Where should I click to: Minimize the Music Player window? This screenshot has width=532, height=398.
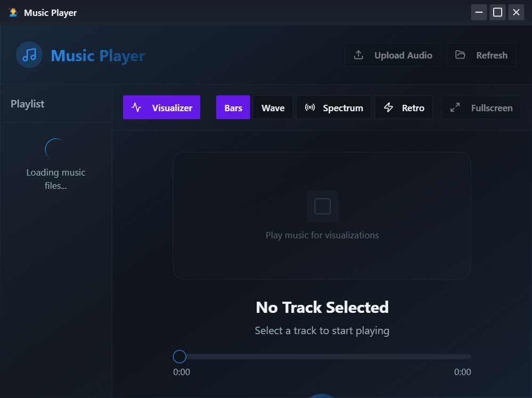(479, 13)
